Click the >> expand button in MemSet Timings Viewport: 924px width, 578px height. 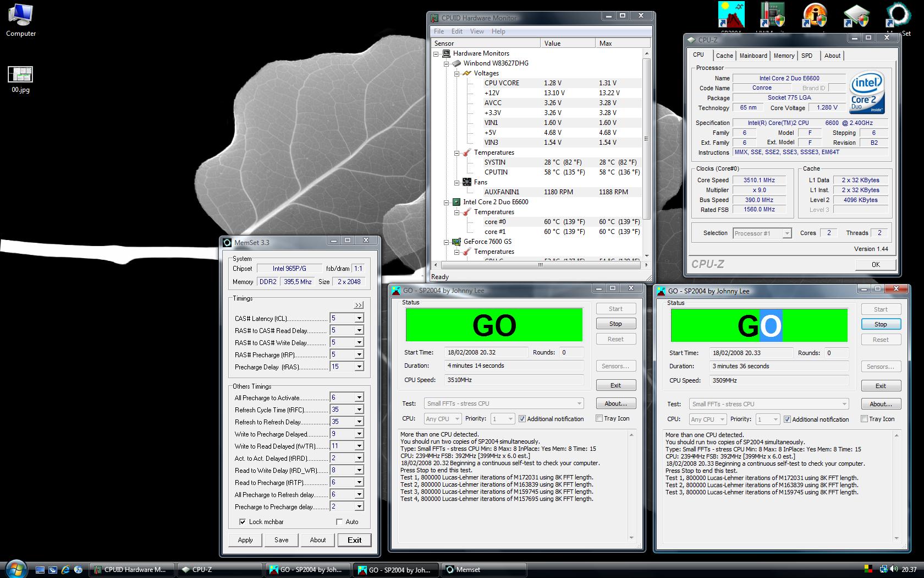(359, 305)
